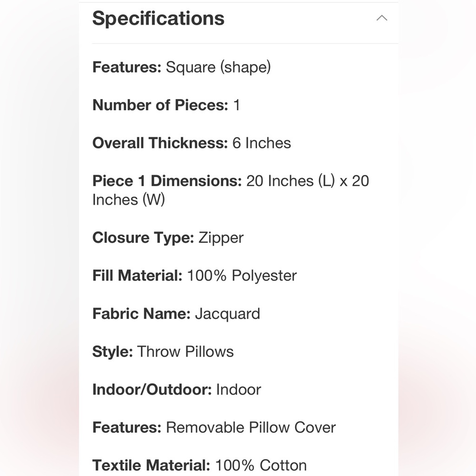This screenshot has width=476, height=476.
Task: Click the Style: Throw Pillows row
Action: pos(163,352)
